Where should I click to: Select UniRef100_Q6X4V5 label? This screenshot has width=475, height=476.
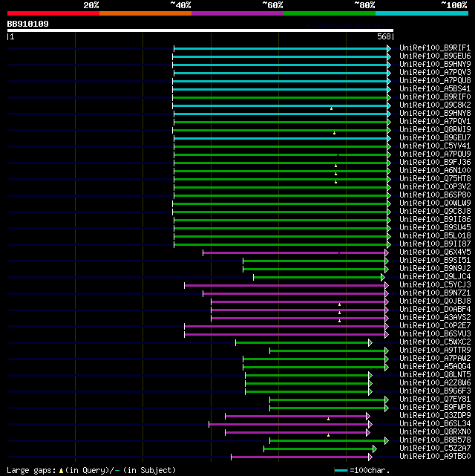(x=435, y=252)
